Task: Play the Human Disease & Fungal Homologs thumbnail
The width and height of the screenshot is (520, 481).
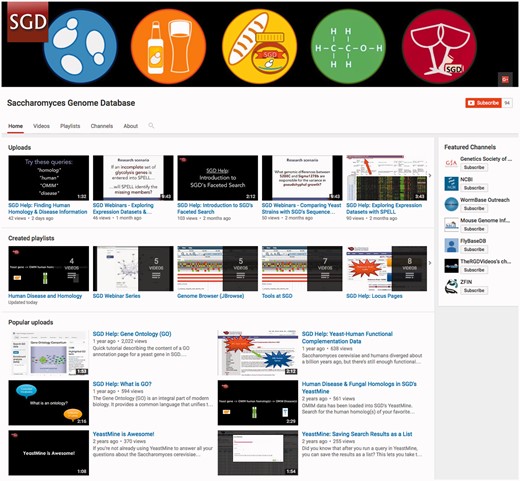Action: [x=258, y=403]
